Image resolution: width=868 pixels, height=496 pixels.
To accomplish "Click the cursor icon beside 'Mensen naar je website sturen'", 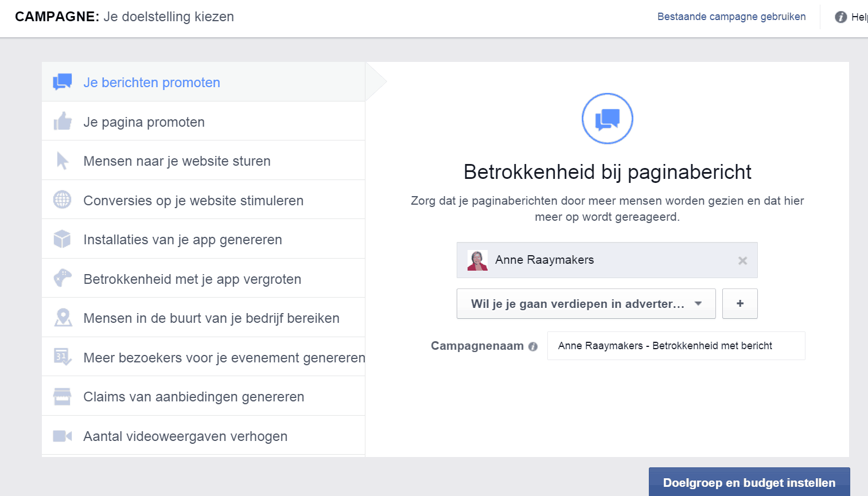I will [63, 161].
